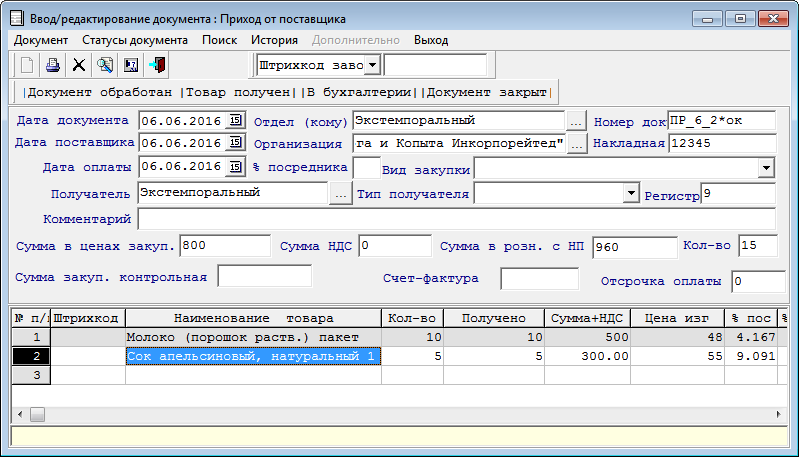
Task: Click the Сумма НДС field
Action: [395, 246]
